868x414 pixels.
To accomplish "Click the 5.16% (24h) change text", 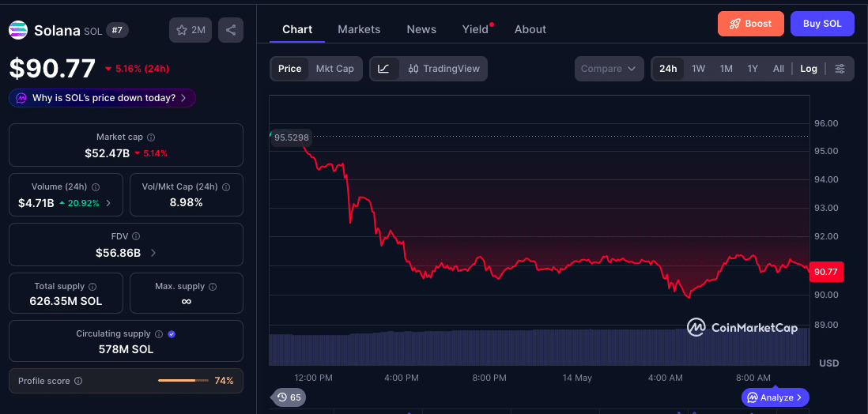I will click(142, 69).
